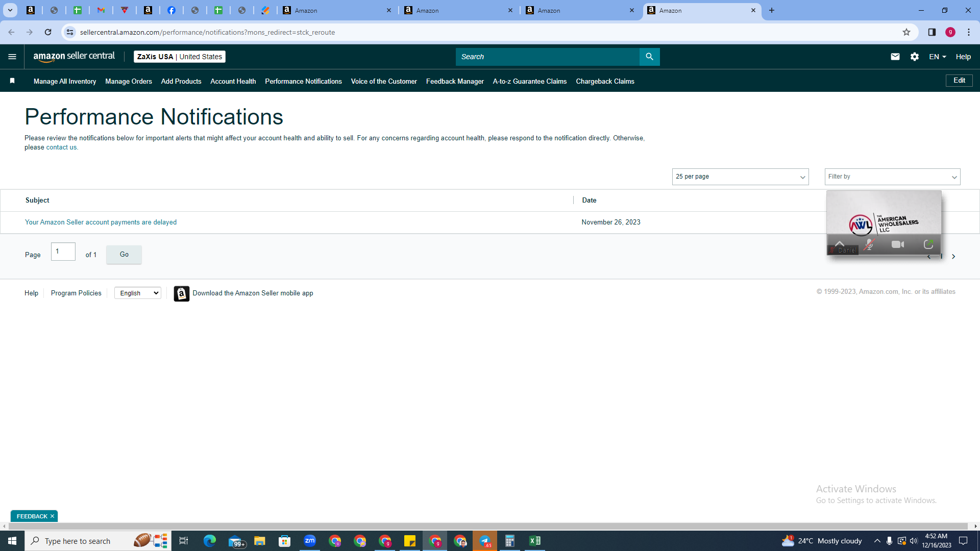Click the horizontal page scrollbar
This screenshot has height=551, width=980.
coord(487,526)
